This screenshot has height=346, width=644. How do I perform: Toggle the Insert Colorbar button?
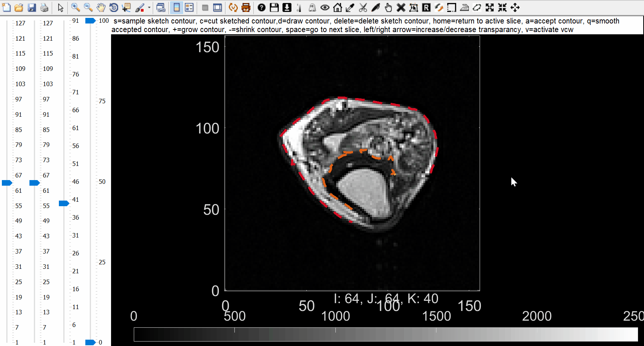coord(177,7)
